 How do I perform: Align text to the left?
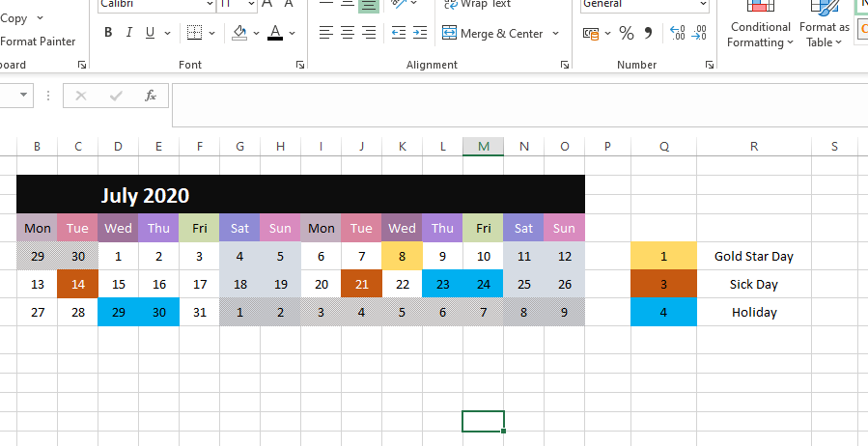[326, 33]
